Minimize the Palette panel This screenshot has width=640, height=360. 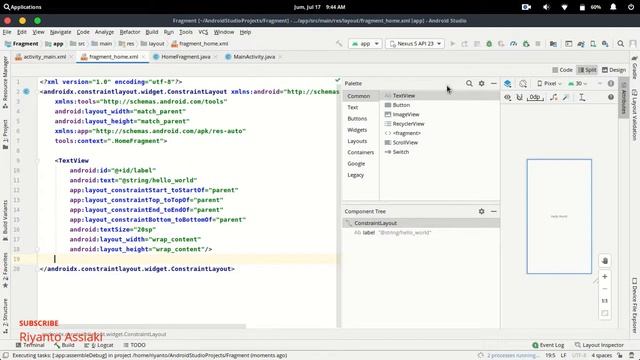coord(493,83)
